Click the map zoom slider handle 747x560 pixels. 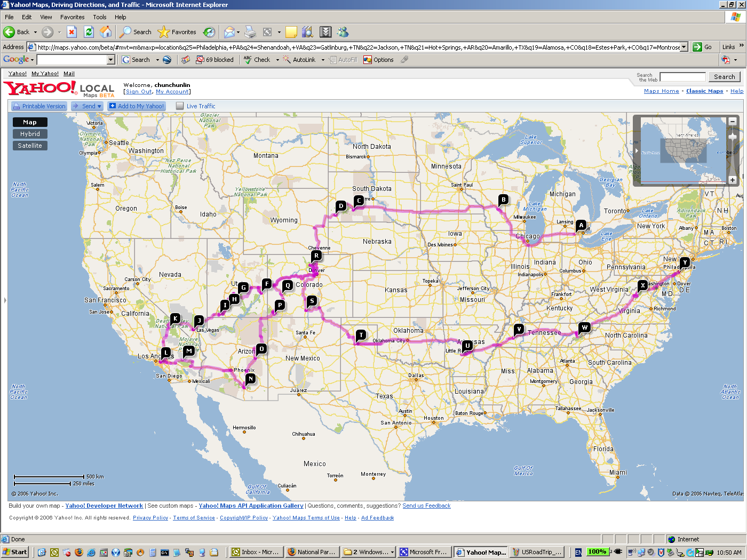click(733, 137)
